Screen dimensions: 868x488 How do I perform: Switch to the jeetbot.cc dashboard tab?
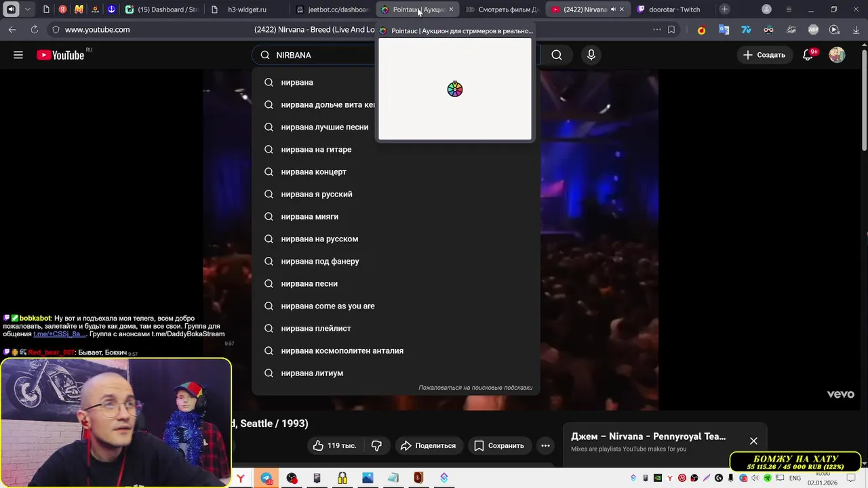pos(332,9)
